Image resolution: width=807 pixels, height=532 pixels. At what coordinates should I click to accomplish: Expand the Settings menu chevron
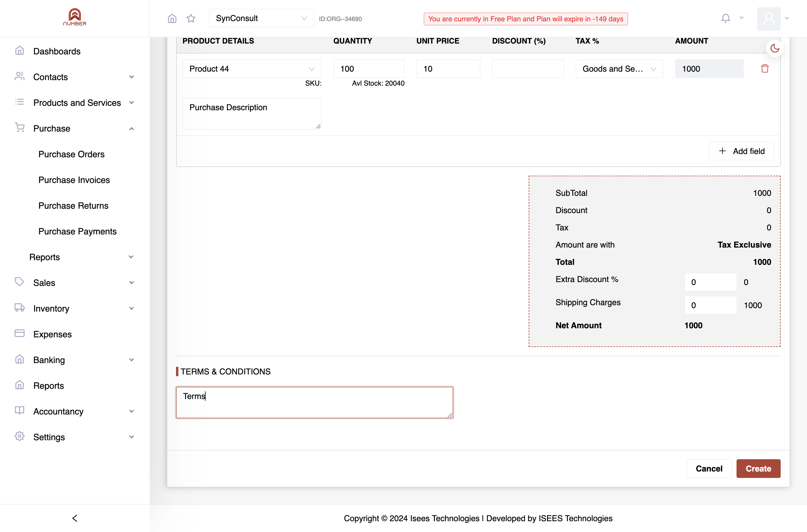pyautogui.click(x=132, y=437)
